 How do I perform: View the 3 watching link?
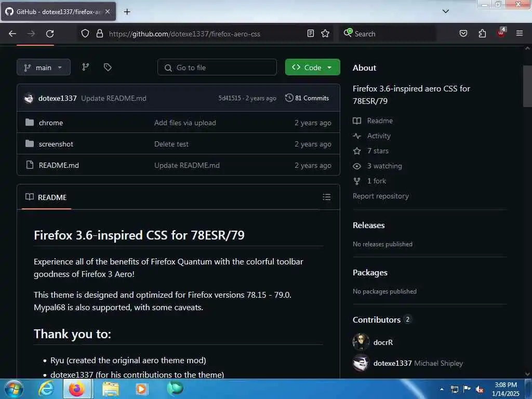[x=377, y=166]
